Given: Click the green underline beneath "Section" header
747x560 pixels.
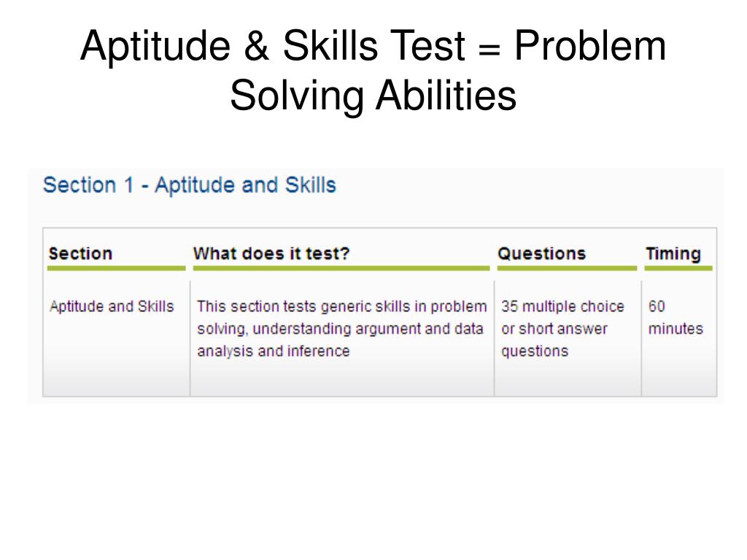Looking at the screenshot, I should click(117, 268).
